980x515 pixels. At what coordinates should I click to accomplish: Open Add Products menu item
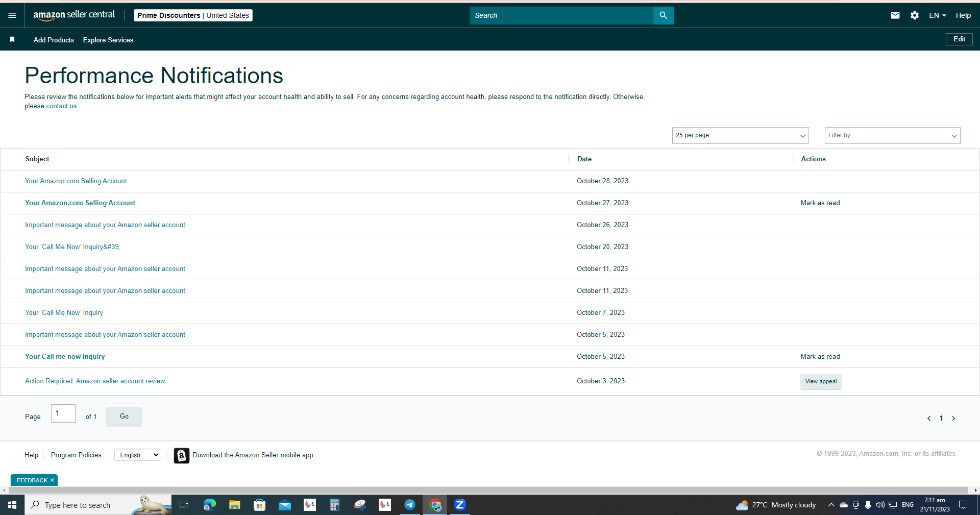click(54, 40)
